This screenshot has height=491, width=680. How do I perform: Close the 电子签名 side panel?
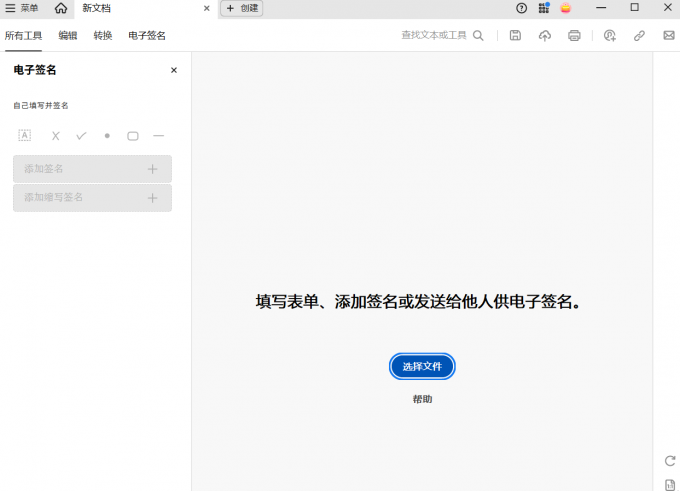pyautogui.click(x=174, y=70)
